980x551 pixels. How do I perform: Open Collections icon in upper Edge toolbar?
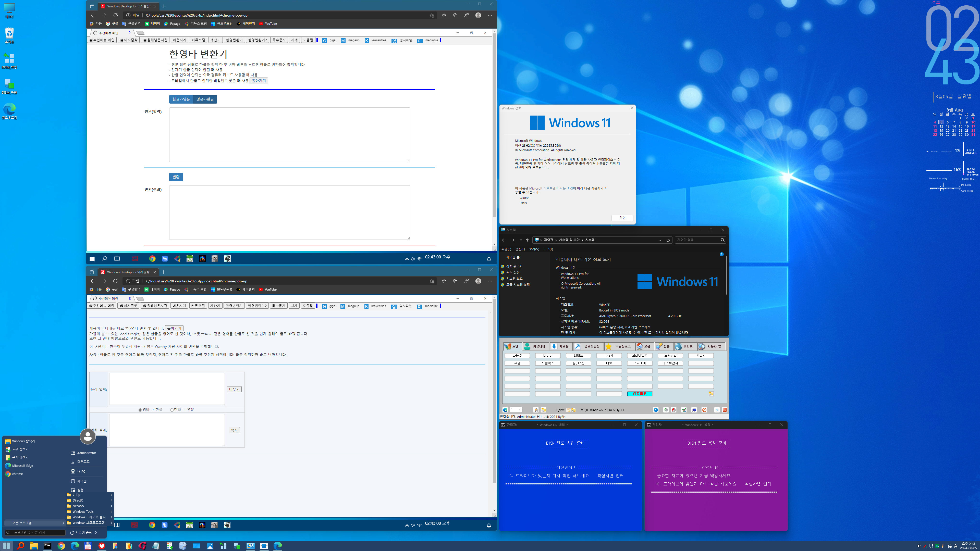coord(455,15)
